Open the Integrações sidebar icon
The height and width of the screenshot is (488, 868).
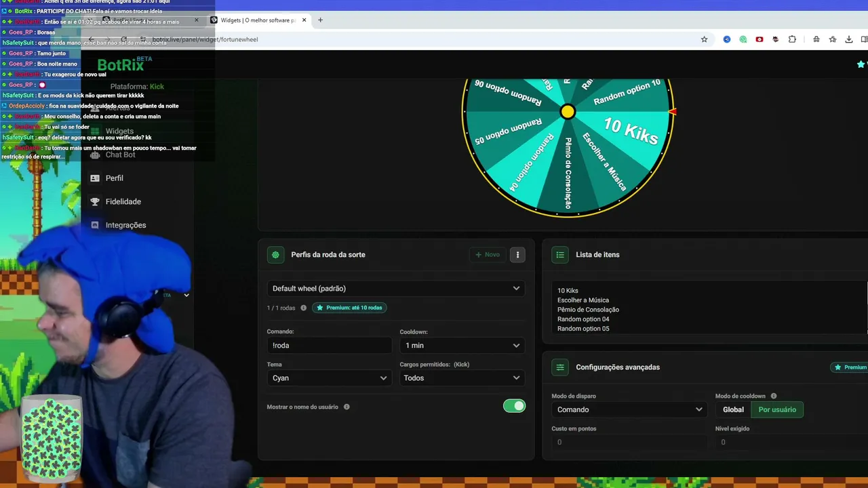(x=95, y=225)
